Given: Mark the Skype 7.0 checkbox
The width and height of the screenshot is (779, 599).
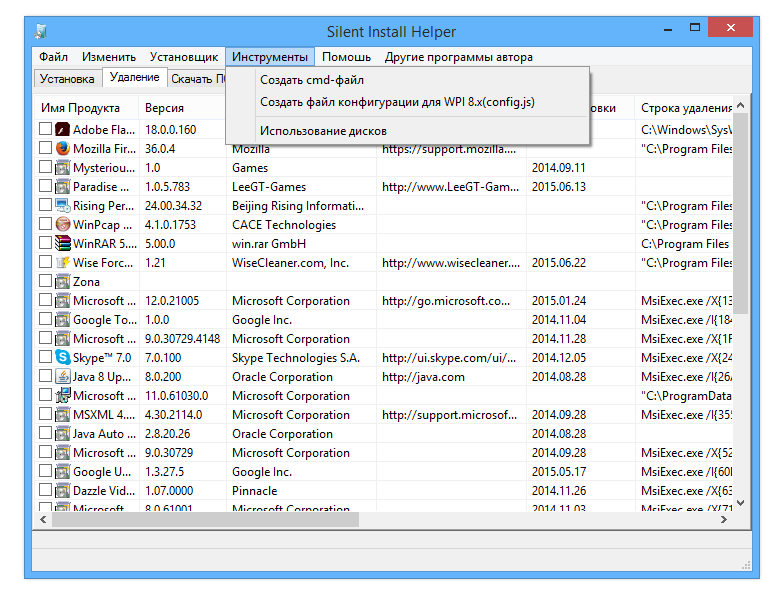Looking at the screenshot, I should click(45, 357).
